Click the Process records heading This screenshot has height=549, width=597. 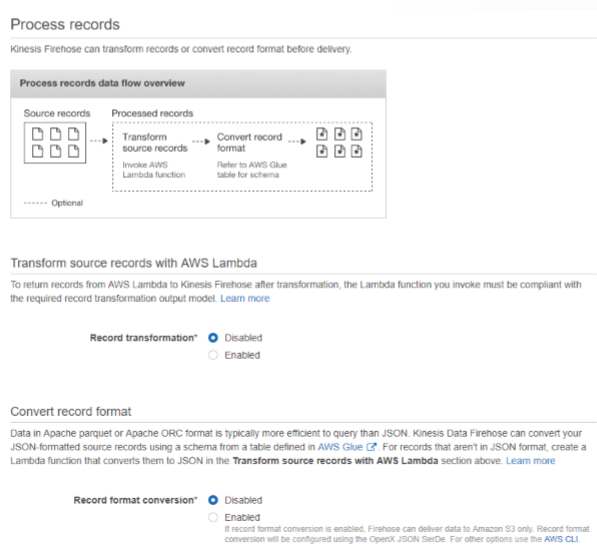(x=65, y=24)
